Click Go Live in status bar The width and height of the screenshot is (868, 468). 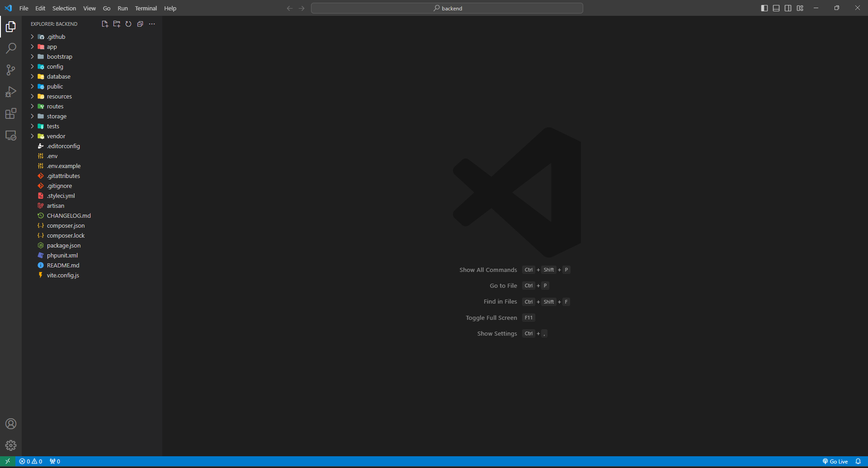pyautogui.click(x=835, y=461)
